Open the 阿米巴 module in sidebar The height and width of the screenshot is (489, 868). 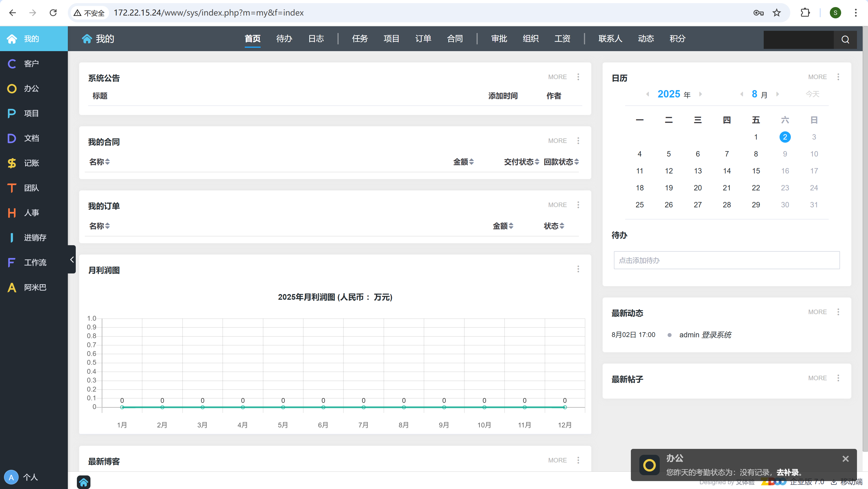point(34,288)
